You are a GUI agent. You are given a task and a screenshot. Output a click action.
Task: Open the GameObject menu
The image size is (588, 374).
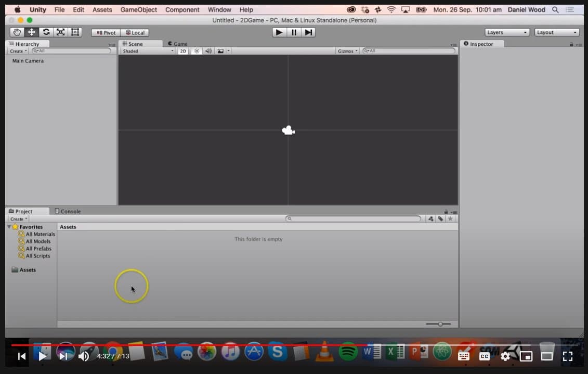tap(138, 9)
